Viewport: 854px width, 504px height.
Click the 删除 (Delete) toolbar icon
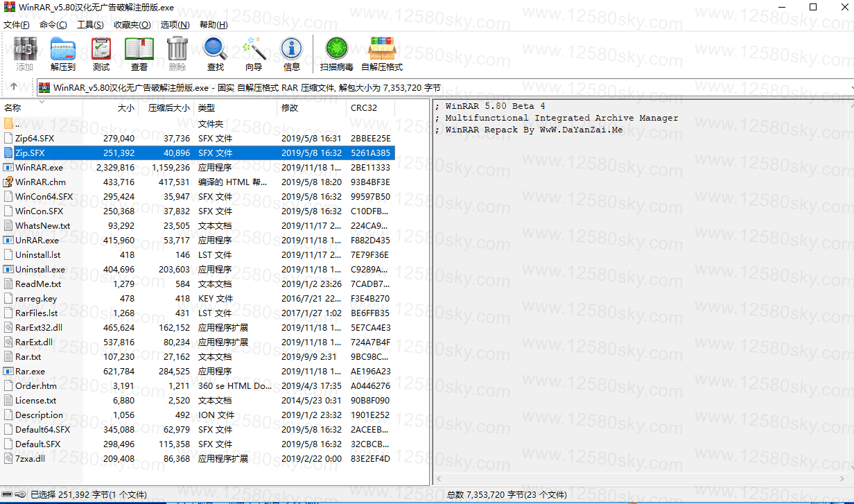[x=177, y=49]
